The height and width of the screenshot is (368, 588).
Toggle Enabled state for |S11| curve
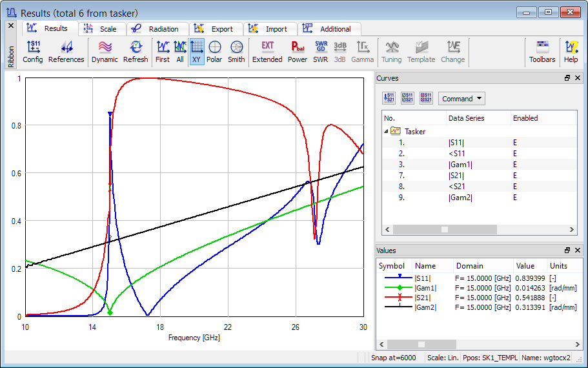coord(515,143)
